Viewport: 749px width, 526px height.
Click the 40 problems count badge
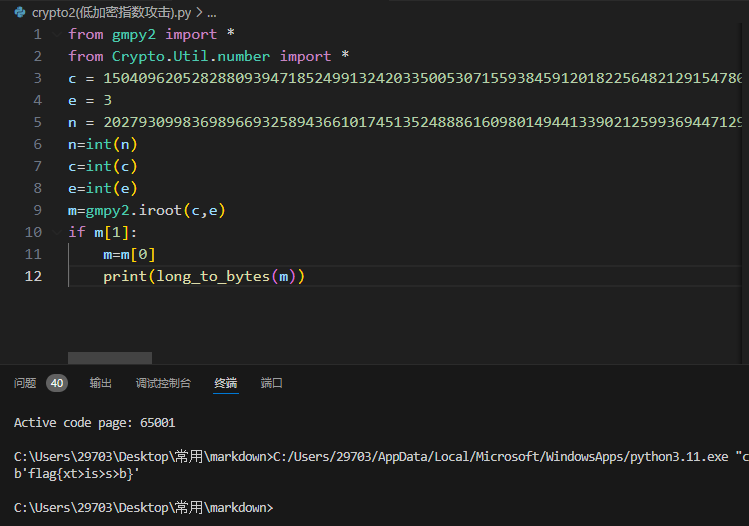point(57,383)
